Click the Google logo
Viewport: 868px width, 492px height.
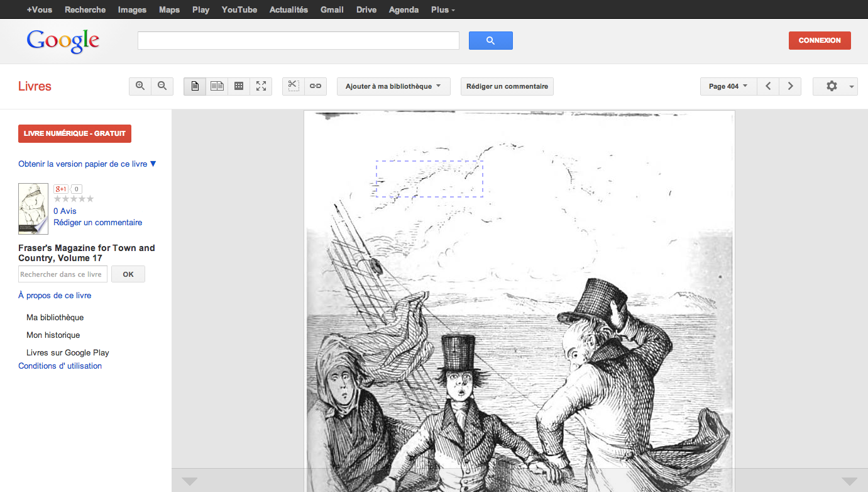coord(63,42)
